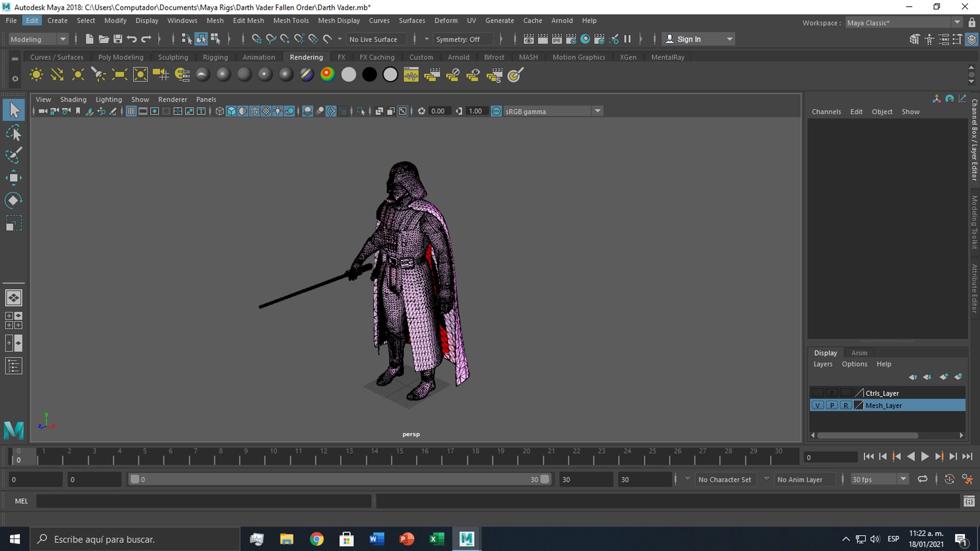
Task: Toggle playback P box of Mesh_Layer
Action: coord(832,405)
